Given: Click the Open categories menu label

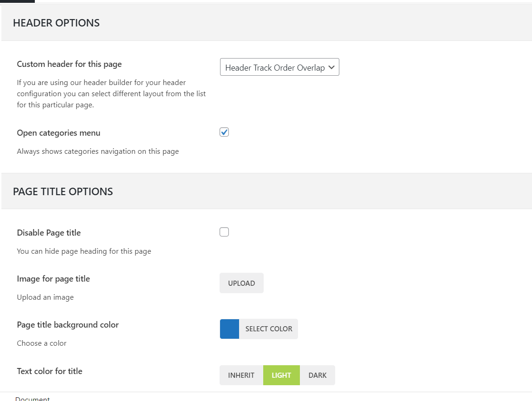Looking at the screenshot, I should [x=58, y=133].
